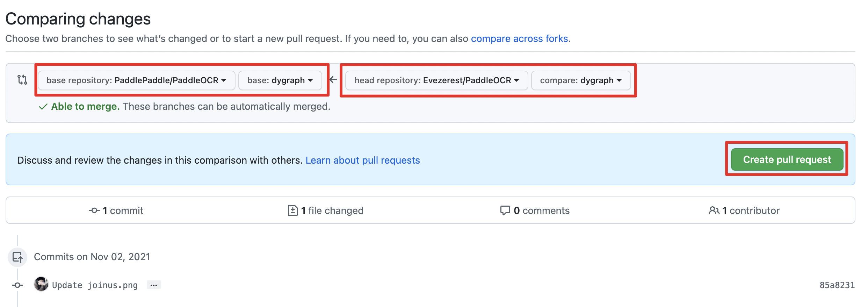Expand commit description ellipsis button
This screenshot has width=868, height=307.
[153, 285]
